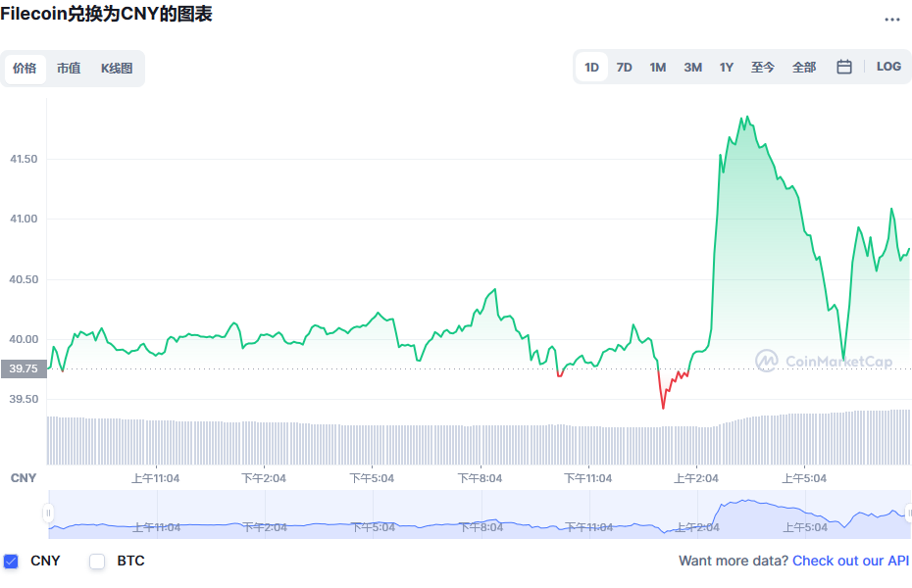Open the Check out our API link
This screenshot has height=588, width=912.
850,561
